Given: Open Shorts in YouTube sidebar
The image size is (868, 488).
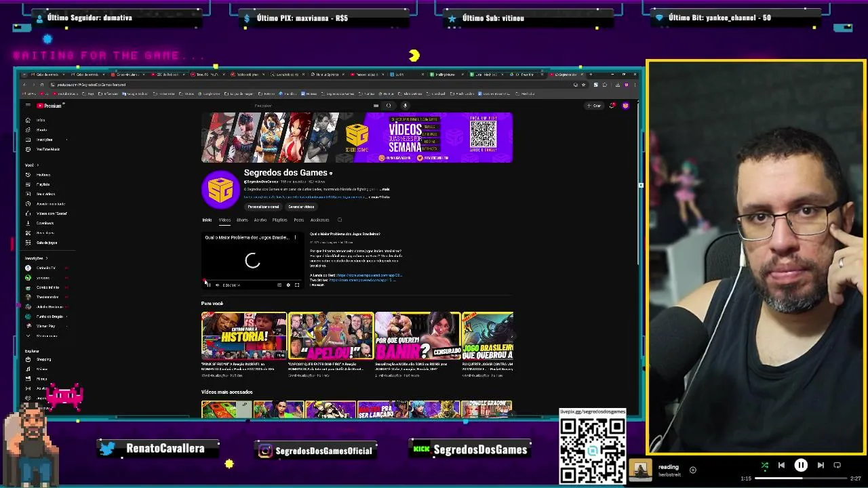Looking at the screenshot, I should pyautogui.click(x=40, y=129).
